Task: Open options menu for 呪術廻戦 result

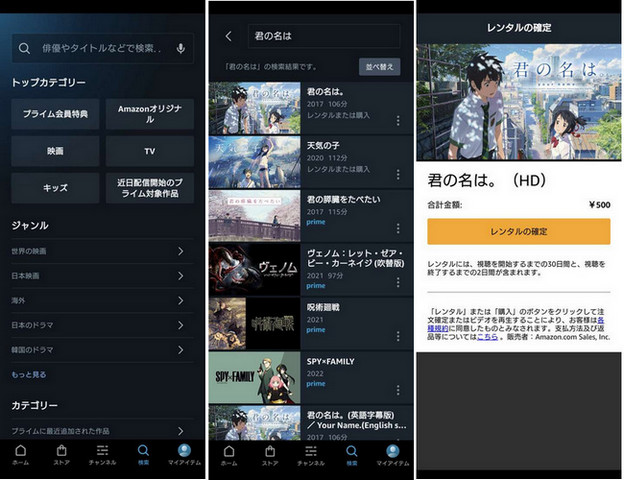Action: [x=398, y=336]
